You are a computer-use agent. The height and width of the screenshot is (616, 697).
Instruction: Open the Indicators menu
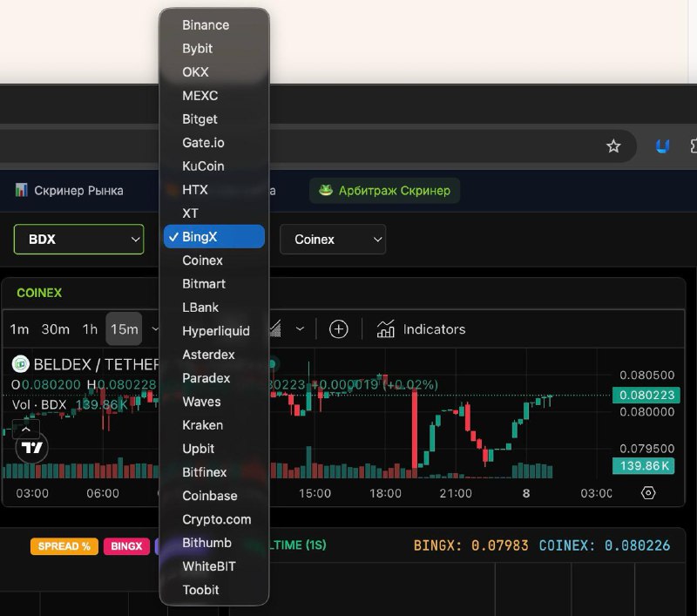pos(421,329)
